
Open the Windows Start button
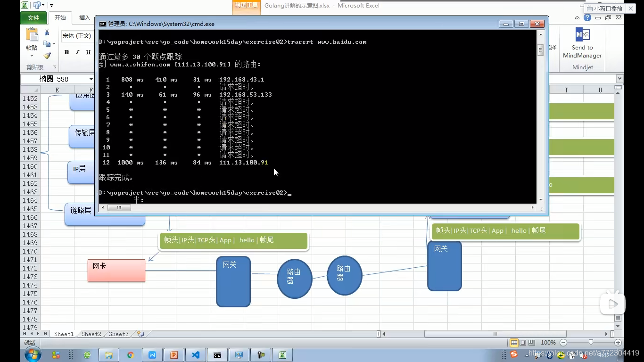coord(33,354)
